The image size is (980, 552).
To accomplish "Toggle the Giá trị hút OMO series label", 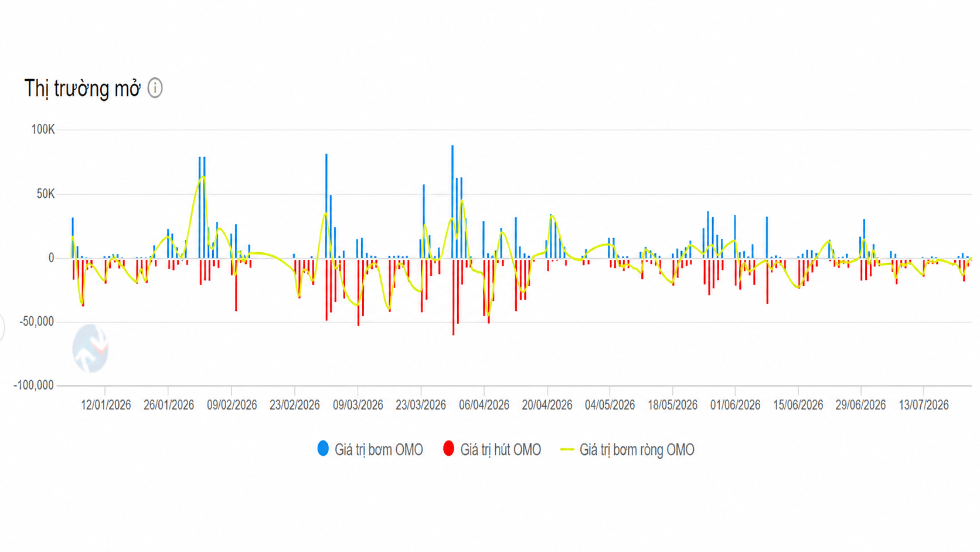I will pyautogui.click(x=501, y=450).
